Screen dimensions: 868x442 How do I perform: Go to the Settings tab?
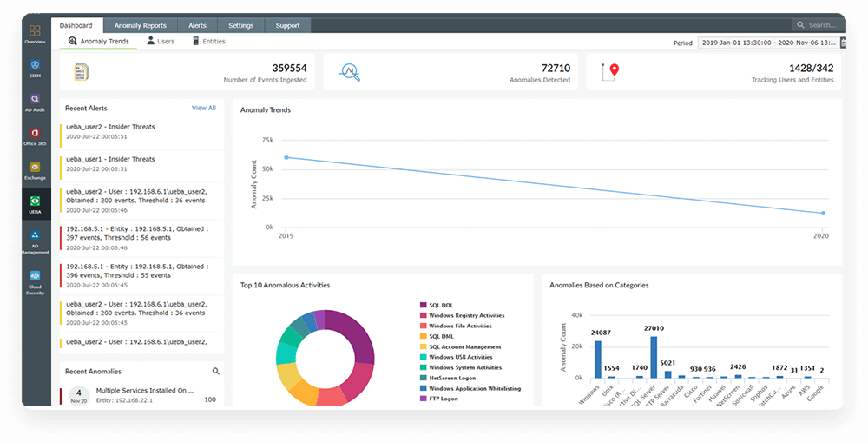click(x=240, y=26)
